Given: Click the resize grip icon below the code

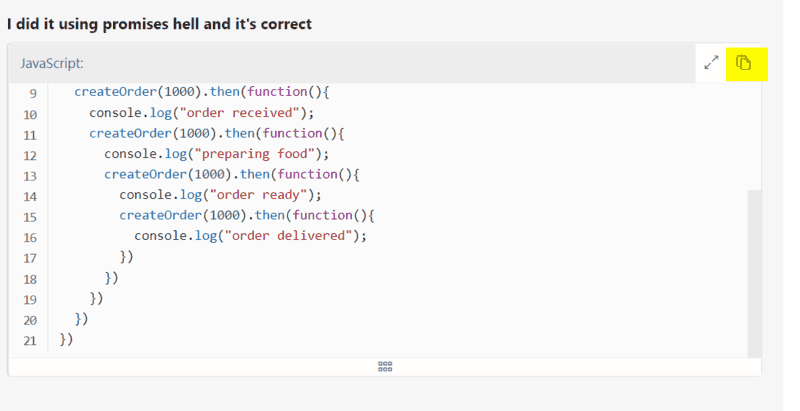Looking at the screenshot, I should (385, 367).
